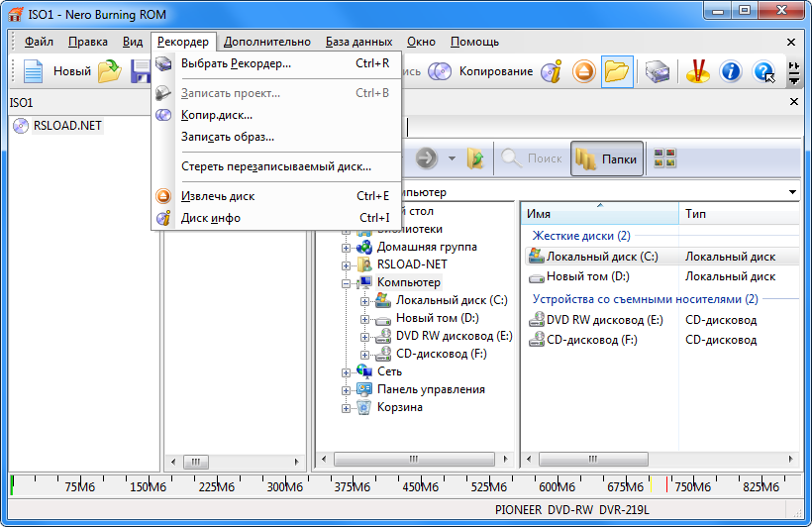Image resolution: width=812 pixels, height=527 pixels.
Task: Toggle the Папки folders button
Action: [607, 158]
